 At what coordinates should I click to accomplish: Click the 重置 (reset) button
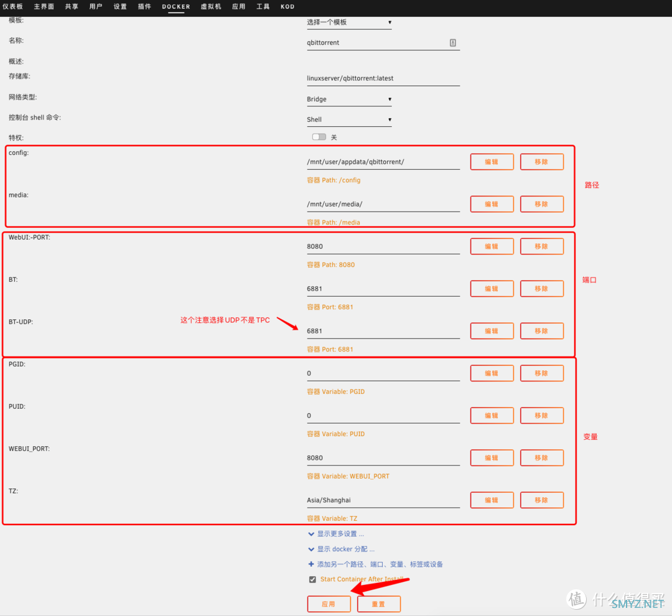[379, 604]
